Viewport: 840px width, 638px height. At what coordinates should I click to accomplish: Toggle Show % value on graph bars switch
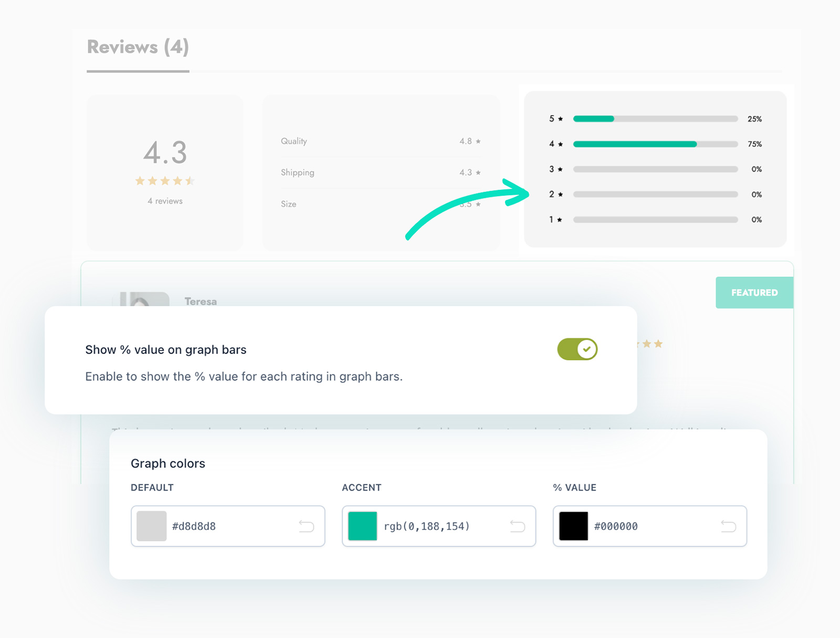pos(577,349)
